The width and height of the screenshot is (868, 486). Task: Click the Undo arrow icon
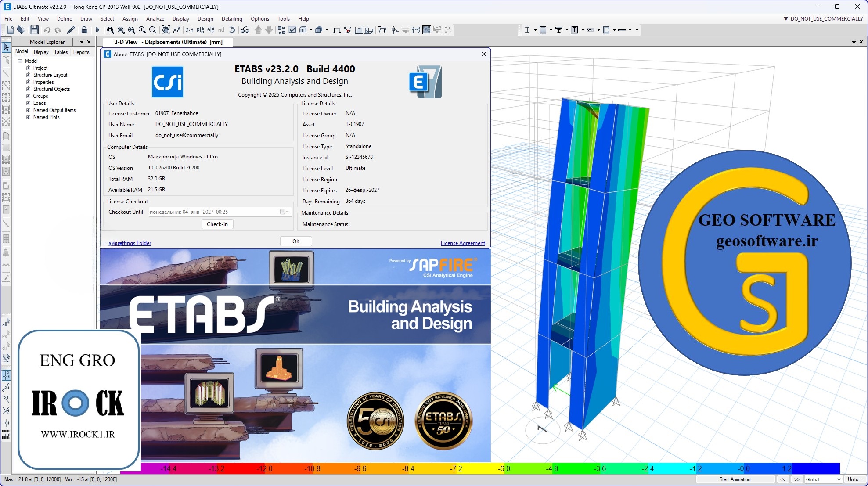pyautogui.click(x=47, y=30)
